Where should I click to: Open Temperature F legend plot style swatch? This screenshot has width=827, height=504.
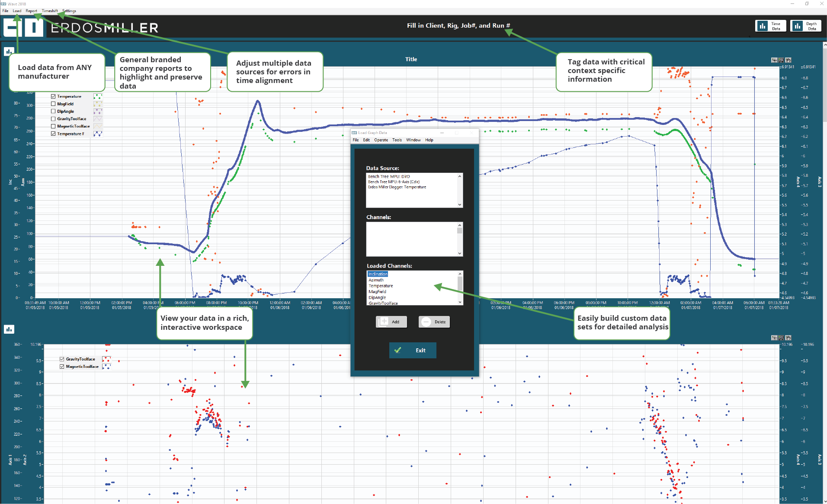98,134
